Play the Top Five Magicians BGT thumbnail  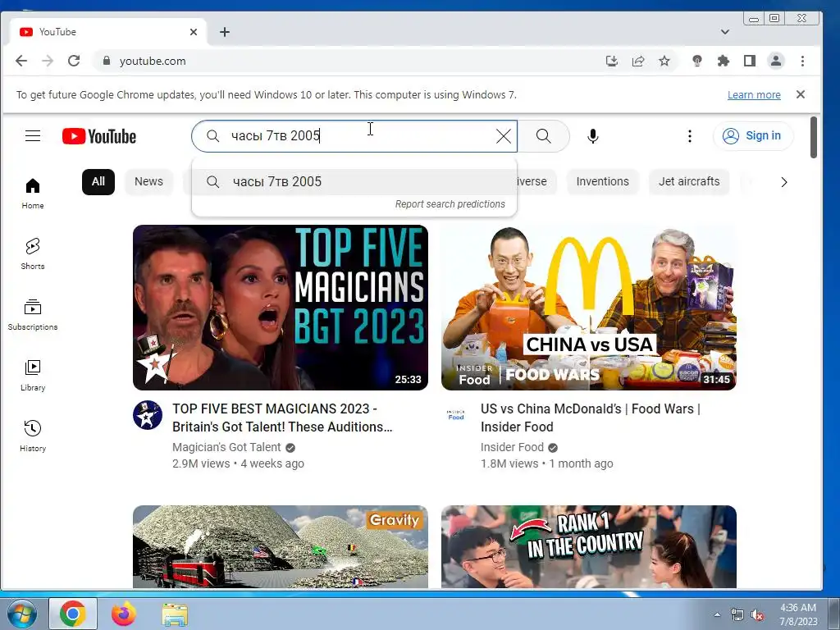point(281,308)
